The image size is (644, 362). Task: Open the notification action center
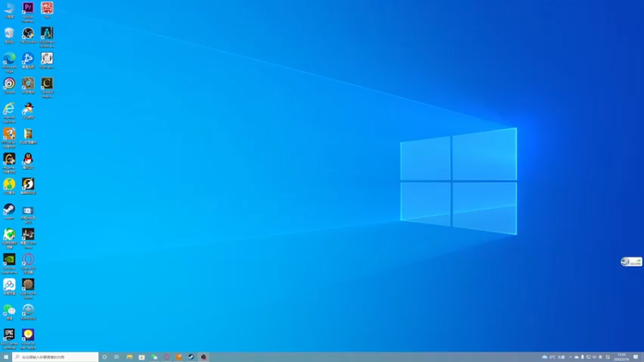tap(636, 357)
